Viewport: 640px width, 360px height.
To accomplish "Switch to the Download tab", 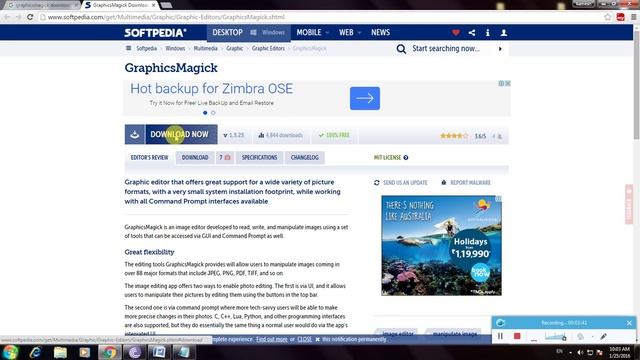I will 195,158.
